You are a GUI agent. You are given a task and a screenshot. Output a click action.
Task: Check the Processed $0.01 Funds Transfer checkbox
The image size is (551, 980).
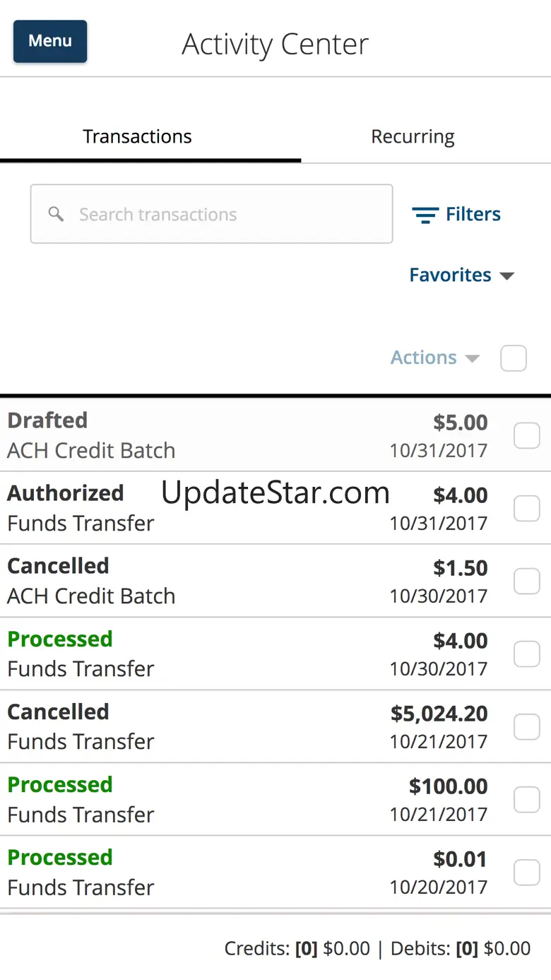[526, 872]
